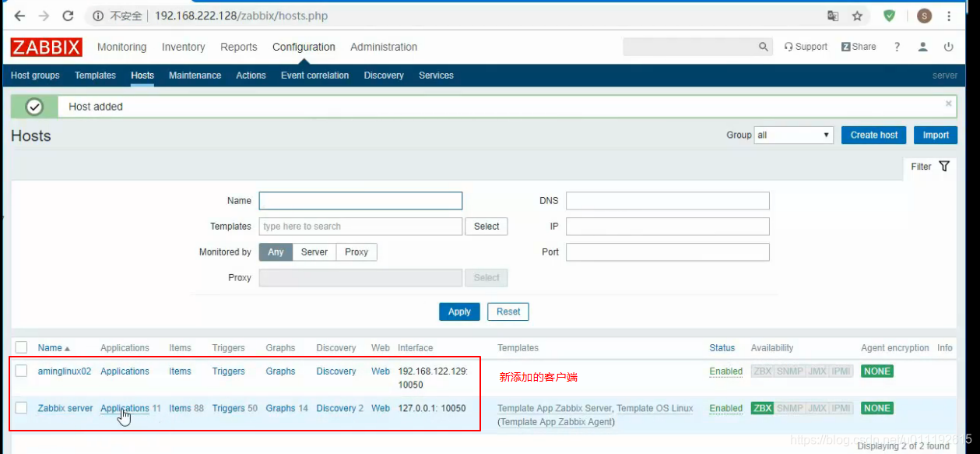The width and height of the screenshot is (980, 454).
Task: Click the translate page icon
Action: (833, 16)
